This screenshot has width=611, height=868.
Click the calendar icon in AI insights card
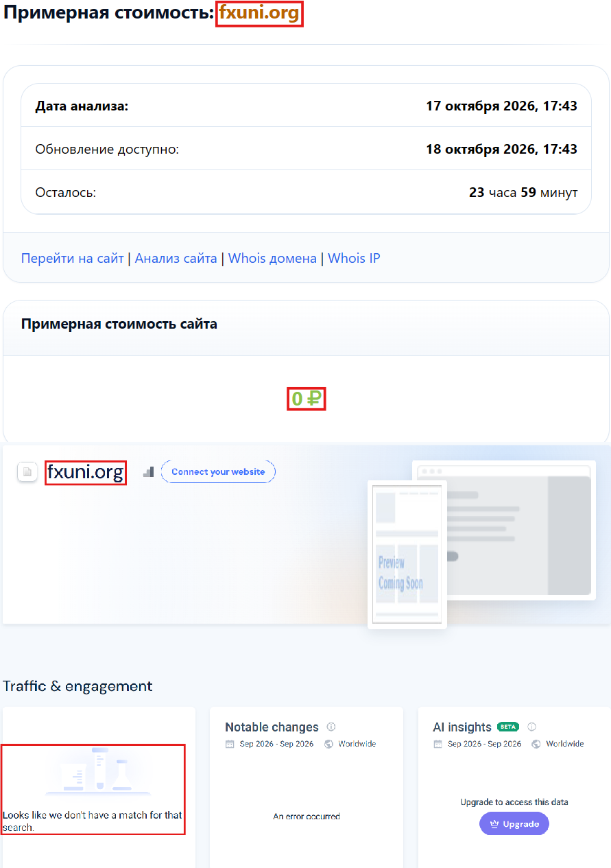coord(438,744)
